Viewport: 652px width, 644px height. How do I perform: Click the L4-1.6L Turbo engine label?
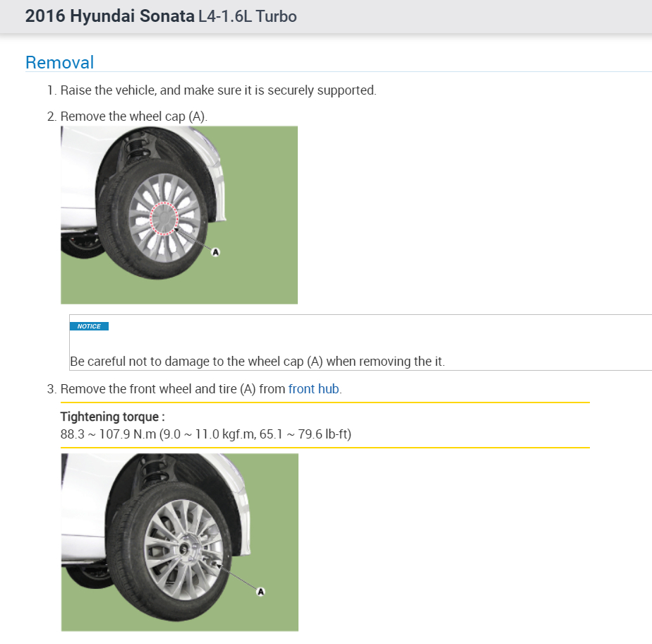coord(248,16)
